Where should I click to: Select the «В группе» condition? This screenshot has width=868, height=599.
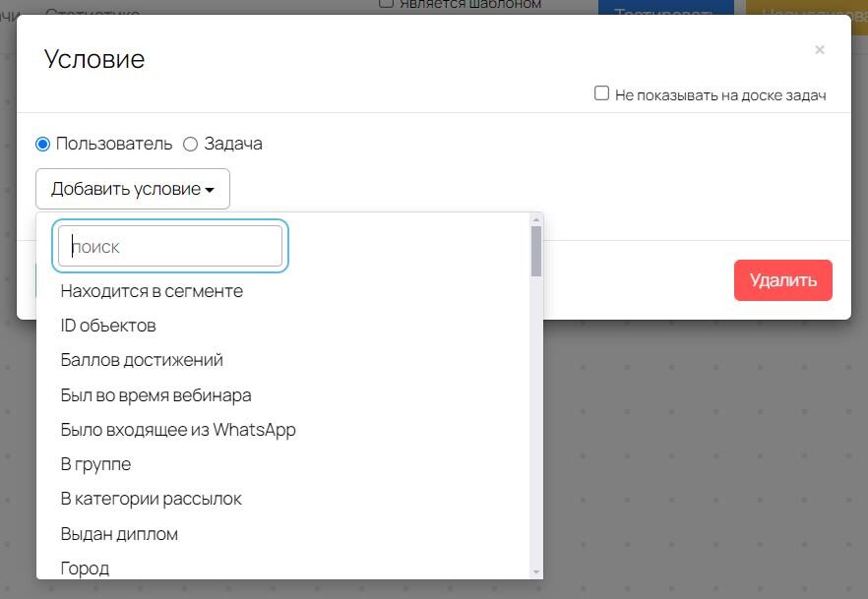pyautogui.click(x=94, y=463)
